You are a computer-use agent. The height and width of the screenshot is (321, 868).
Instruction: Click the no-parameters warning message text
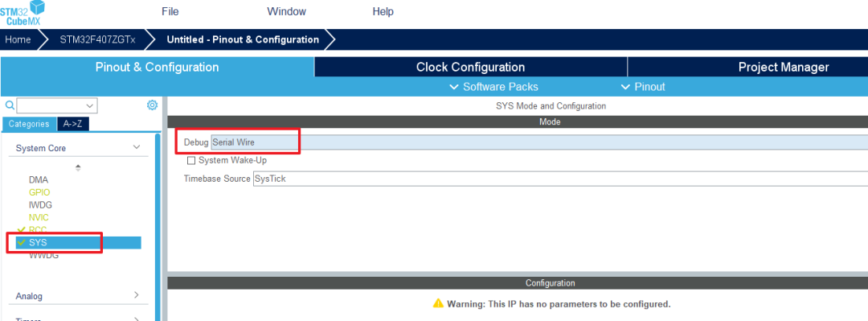(559, 304)
